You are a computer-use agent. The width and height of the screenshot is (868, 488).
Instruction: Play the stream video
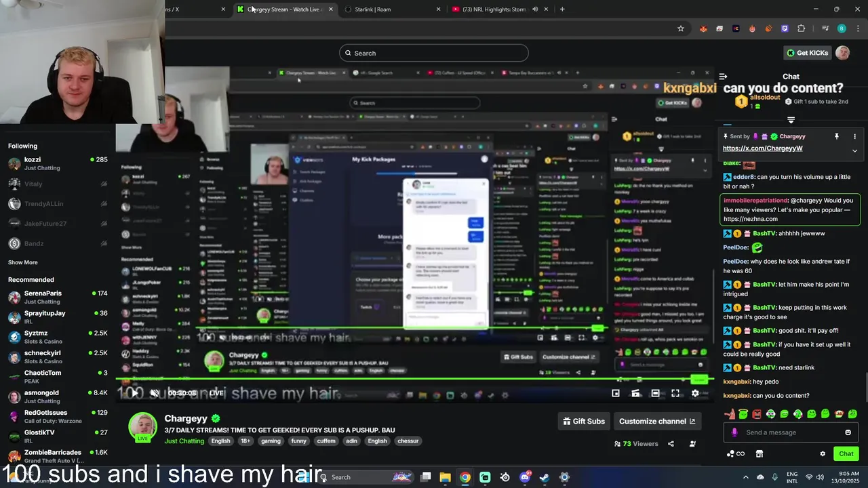[136, 393]
